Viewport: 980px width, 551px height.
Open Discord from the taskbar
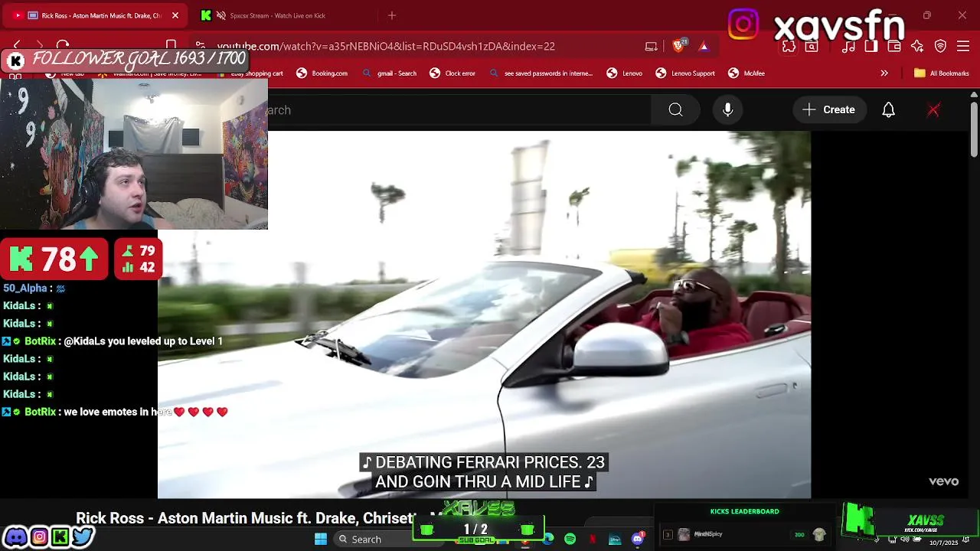638,540
